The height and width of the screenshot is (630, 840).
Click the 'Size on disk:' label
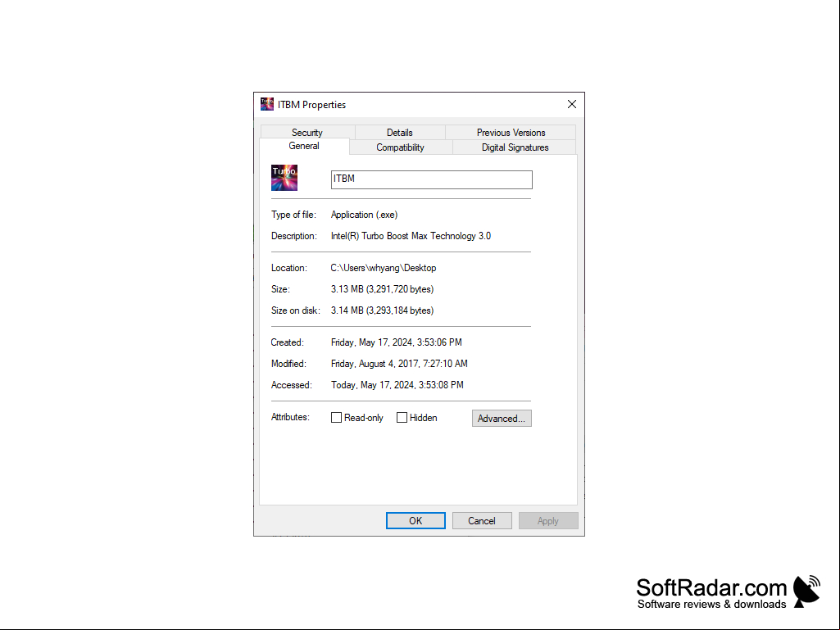[296, 310]
